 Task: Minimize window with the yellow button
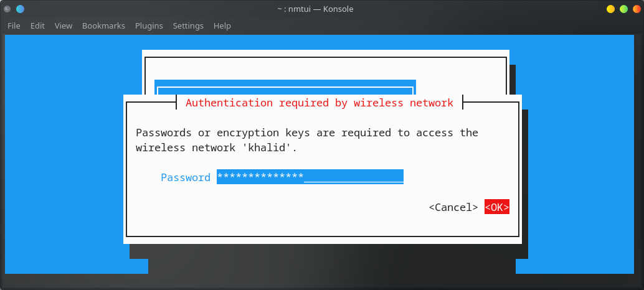tap(610, 9)
